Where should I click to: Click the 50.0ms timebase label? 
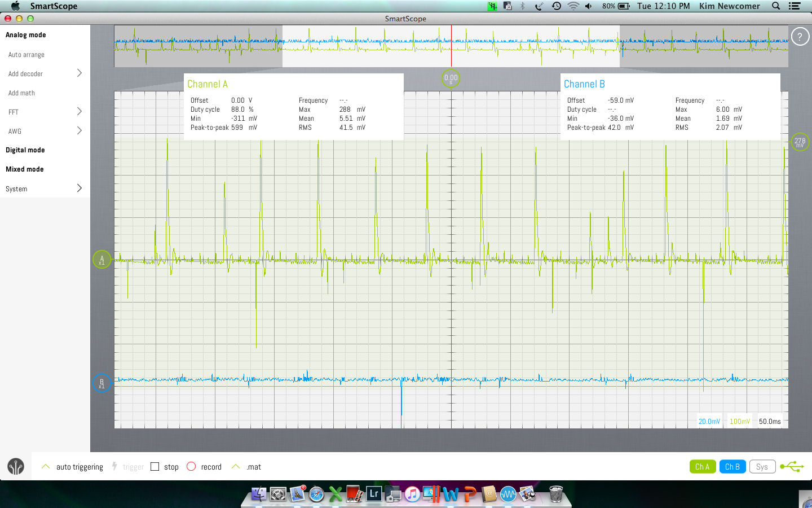[x=770, y=421]
